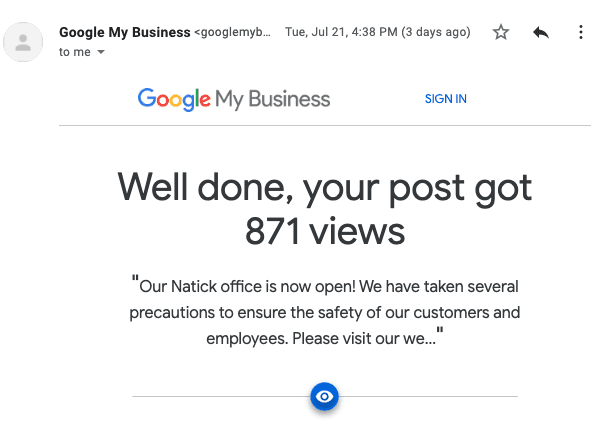This screenshot has height=434, width=599.
Task: Star this Google My Business email
Action: (500, 32)
